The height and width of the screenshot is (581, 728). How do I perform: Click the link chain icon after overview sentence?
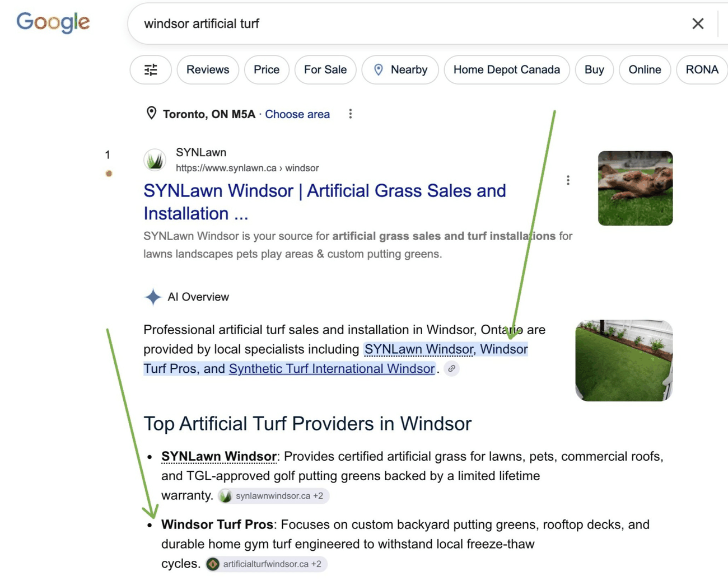[x=451, y=369]
